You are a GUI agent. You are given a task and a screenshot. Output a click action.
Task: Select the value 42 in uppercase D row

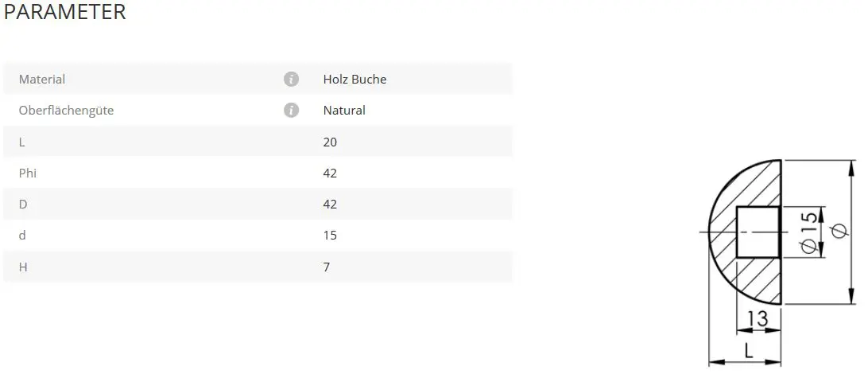(x=330, y=205)
